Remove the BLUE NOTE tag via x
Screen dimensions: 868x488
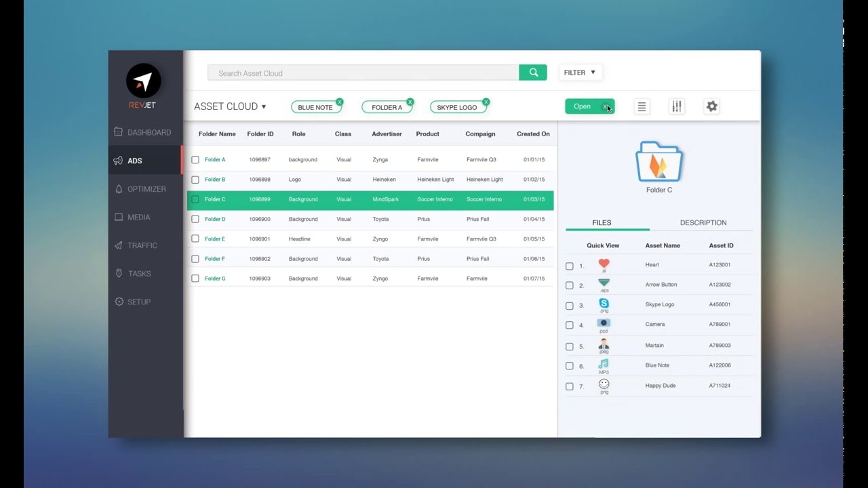340,102
